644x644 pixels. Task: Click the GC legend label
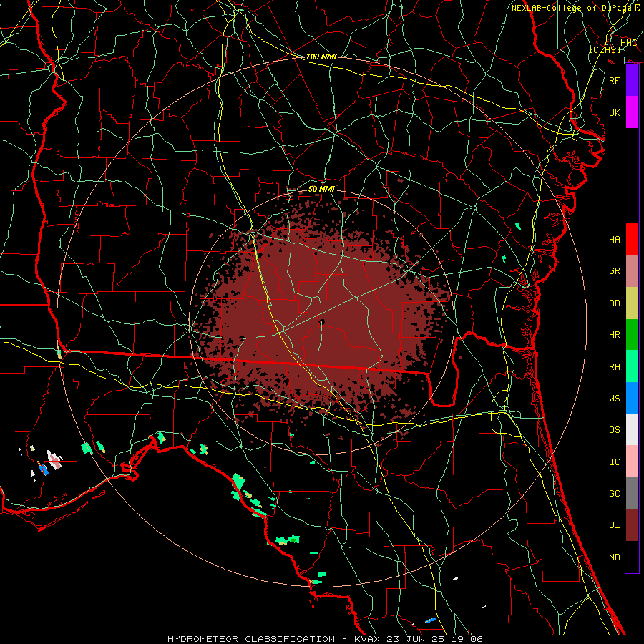(x=615, y=493)
